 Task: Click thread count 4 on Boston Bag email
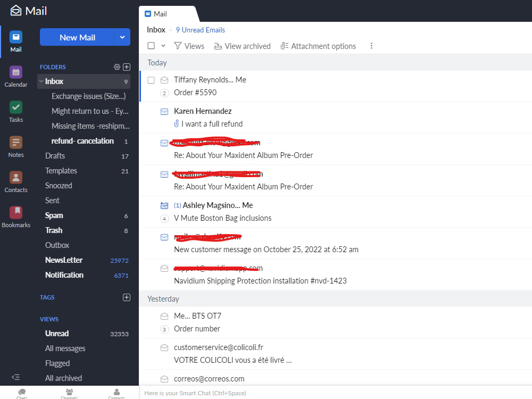click(x=164, y=219)
